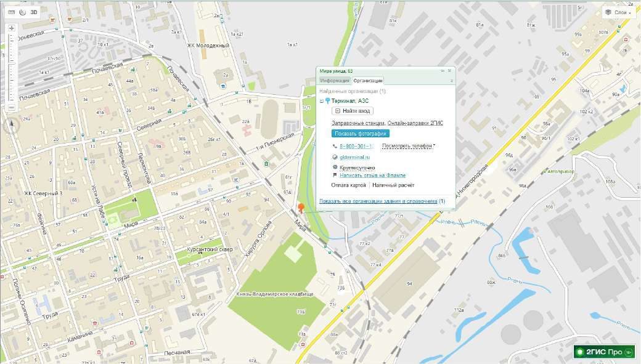Image resolution: width=641 pixels, height=364 pixels.
Task: Click Князь-Владимирское кладбище label
Action: 275,294
